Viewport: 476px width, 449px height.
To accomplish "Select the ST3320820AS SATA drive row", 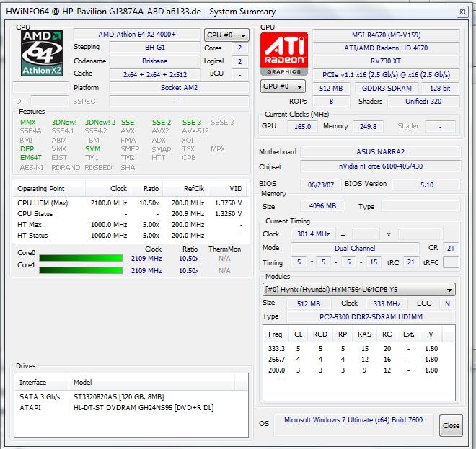I will pos(131,397).
